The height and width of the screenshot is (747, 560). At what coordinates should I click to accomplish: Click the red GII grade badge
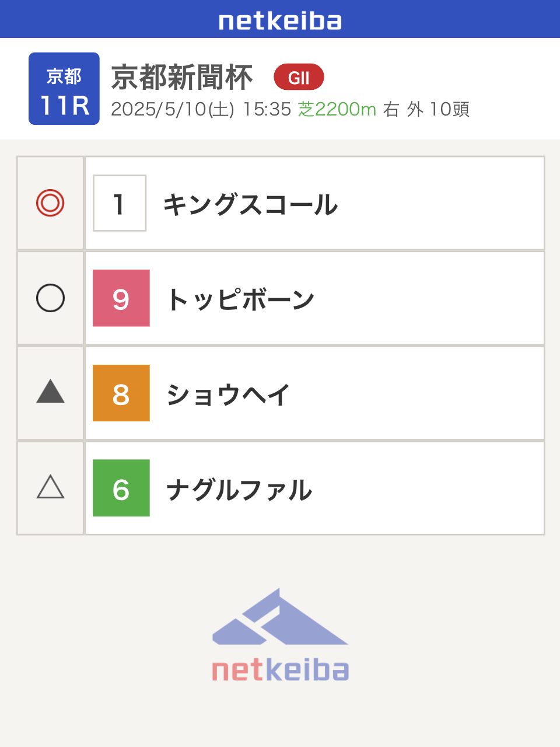pos(299,77)
